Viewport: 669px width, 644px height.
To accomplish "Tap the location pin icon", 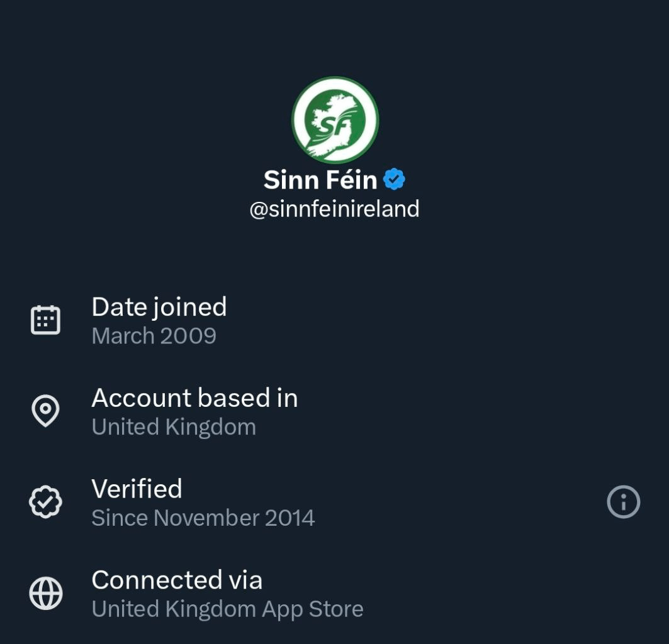I will (x=45, y=411).
